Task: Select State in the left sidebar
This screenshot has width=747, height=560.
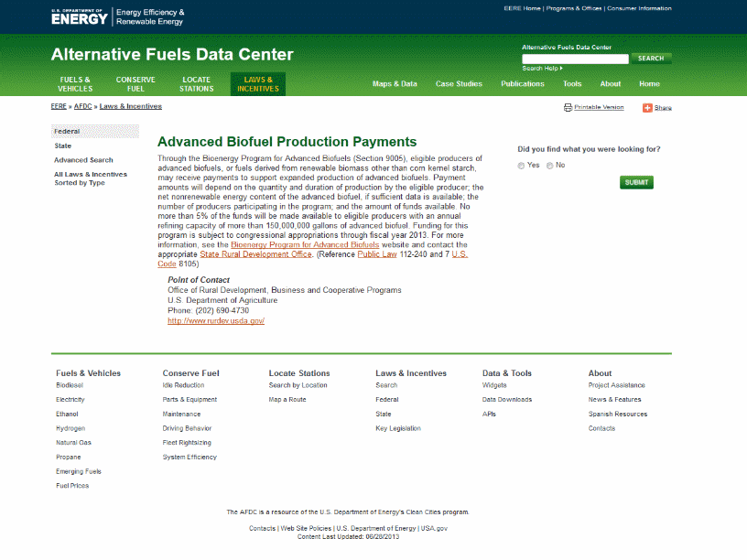Action: tap(63, 145)
